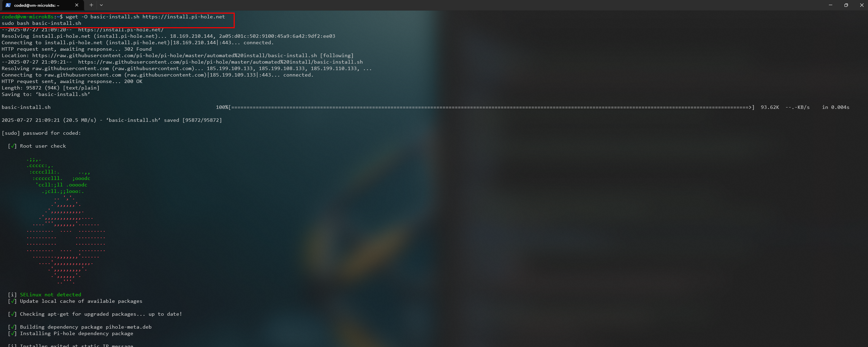Click the '302 Found' response line
Screen dimensions: 868x347
point(77,49)
